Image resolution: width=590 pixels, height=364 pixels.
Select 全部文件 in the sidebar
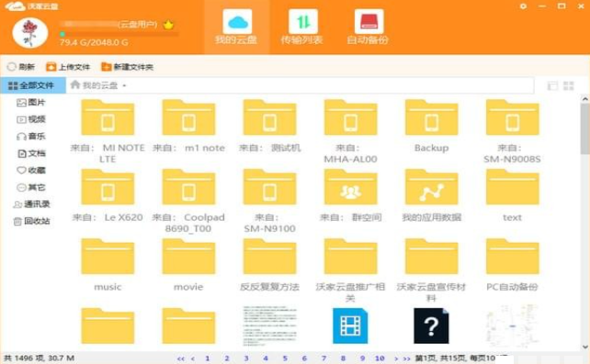click(x=33, y=85)
